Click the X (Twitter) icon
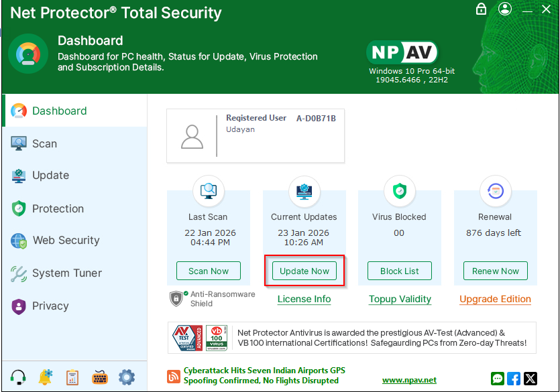 (x=530, y=379)
